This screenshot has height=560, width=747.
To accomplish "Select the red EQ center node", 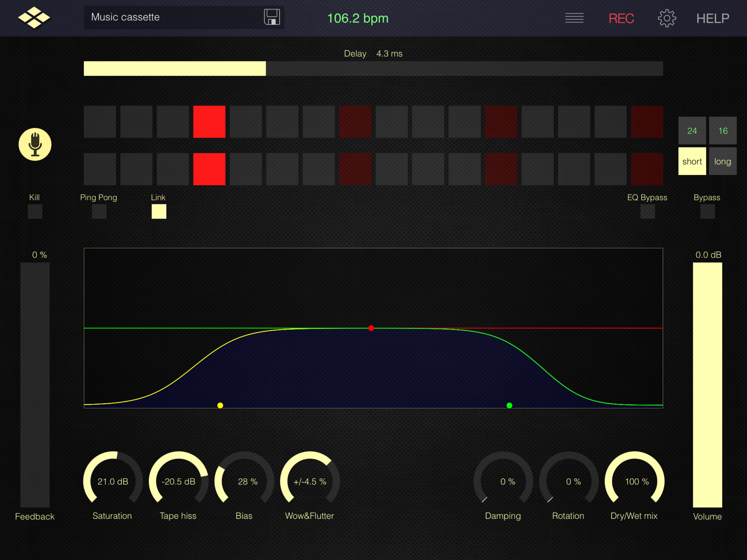I will coord(371,328).
